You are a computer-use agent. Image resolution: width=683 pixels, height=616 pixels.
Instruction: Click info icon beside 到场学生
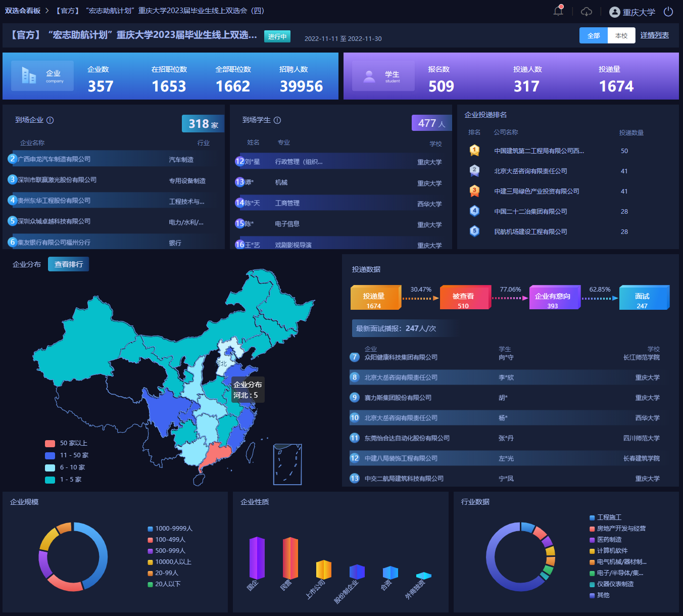(277, 120)
